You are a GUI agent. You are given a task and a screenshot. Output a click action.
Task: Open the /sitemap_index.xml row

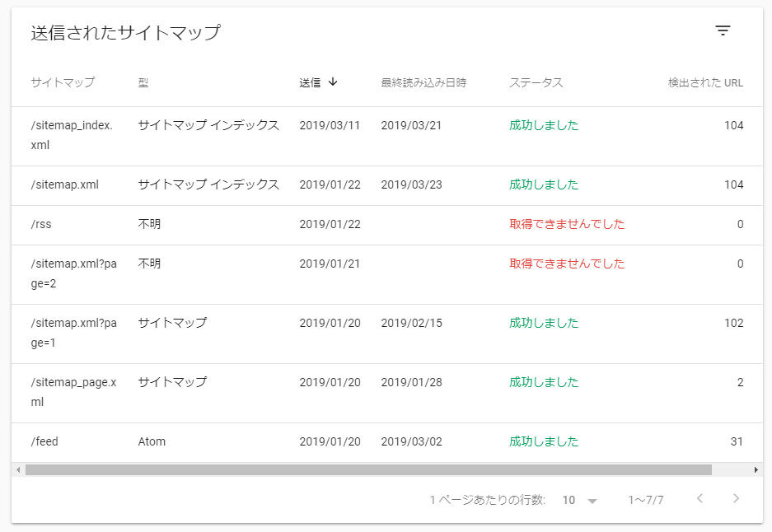[387, 137]
